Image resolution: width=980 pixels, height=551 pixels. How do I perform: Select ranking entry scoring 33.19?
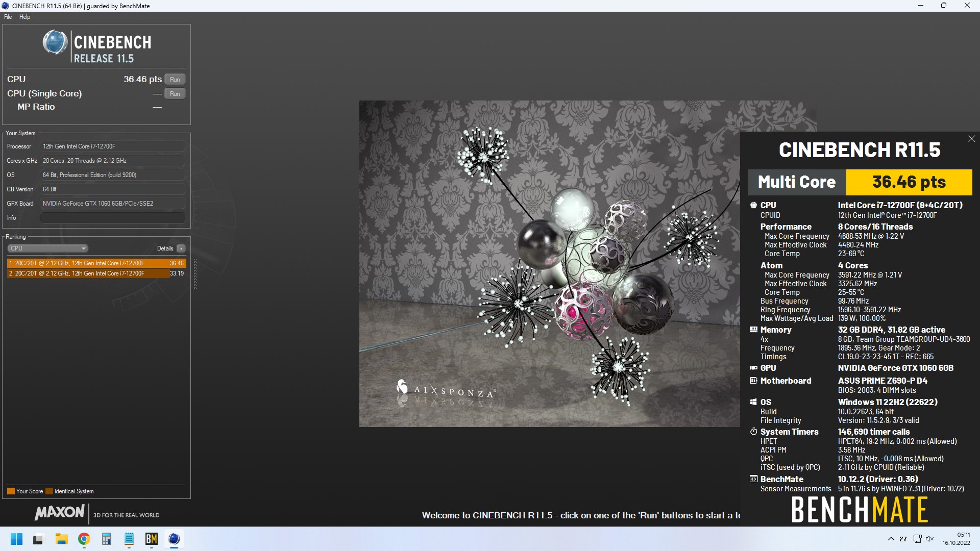click(96, 273)
